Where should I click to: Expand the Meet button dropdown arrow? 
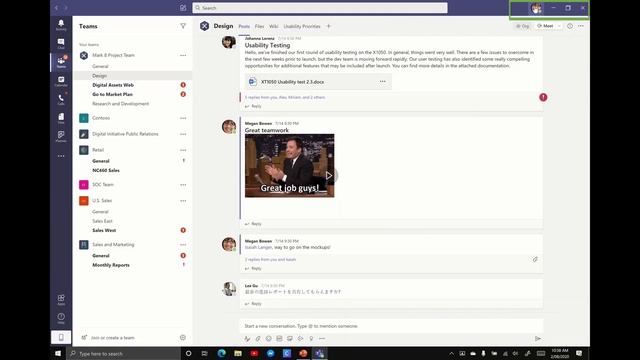(x=559, y=26)
